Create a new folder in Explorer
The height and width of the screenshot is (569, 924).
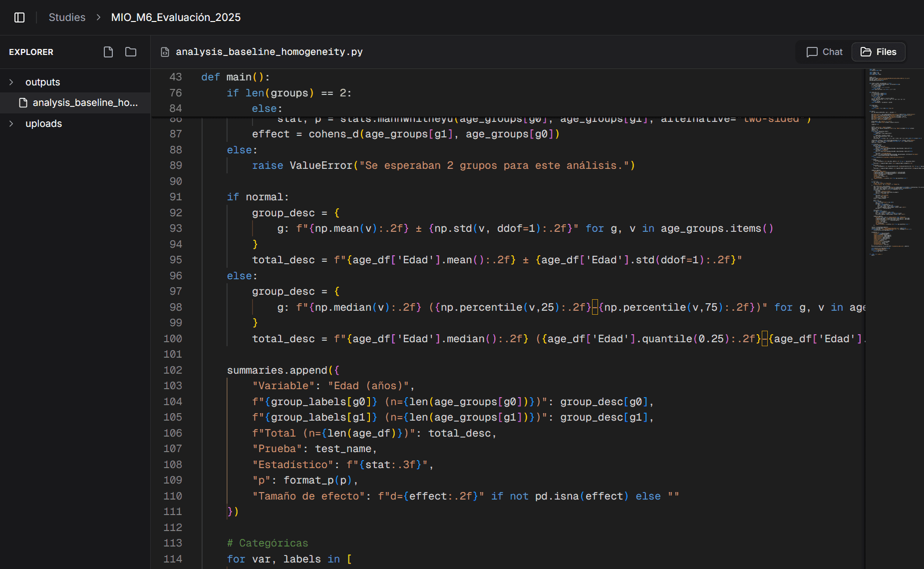coord(131,52)
